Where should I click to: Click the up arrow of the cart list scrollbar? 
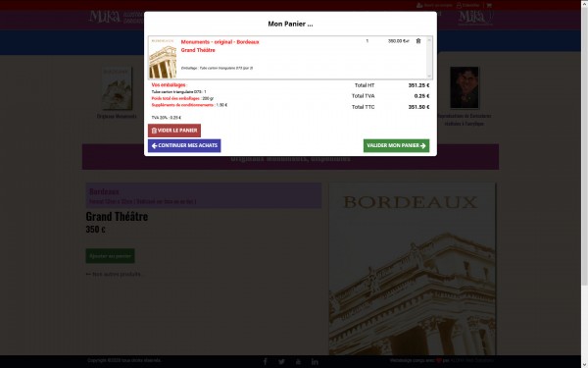point(429,39)
